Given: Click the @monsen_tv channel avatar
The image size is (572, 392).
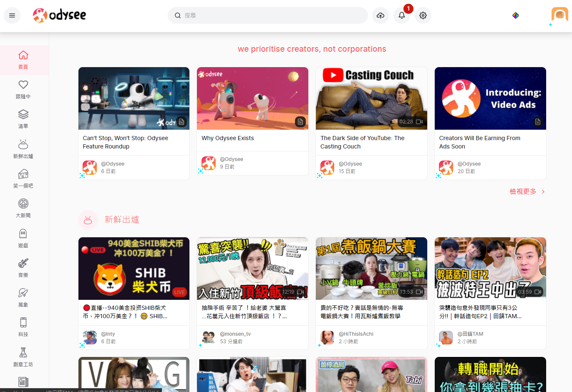Looking at the screenshot, I should 209,338.
